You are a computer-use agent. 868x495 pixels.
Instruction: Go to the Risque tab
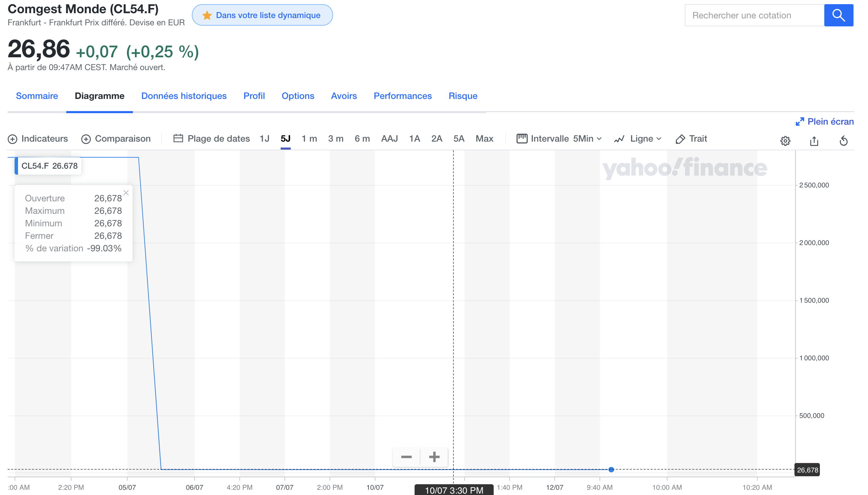tap(463, 96)
